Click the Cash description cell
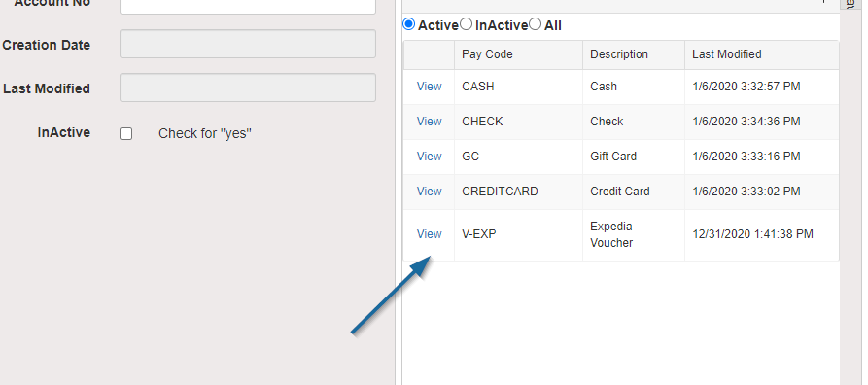The image size is (868, 385). [634, 87]
